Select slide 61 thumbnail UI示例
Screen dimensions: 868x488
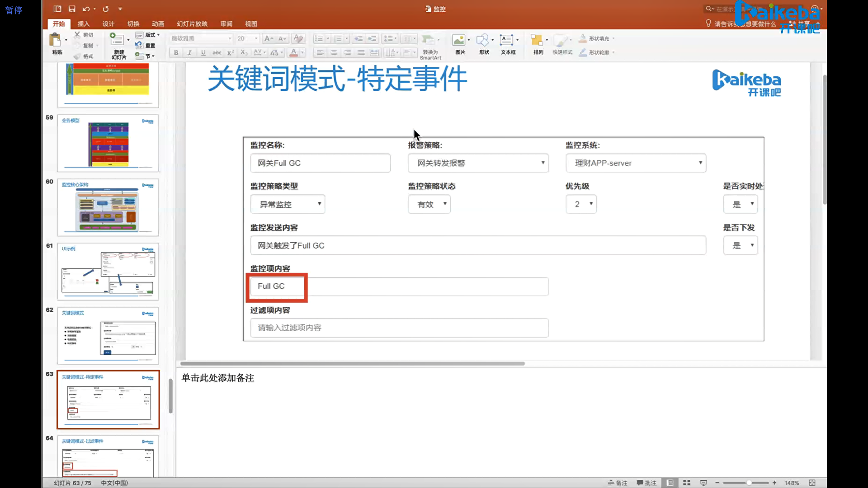pos(108,271)
